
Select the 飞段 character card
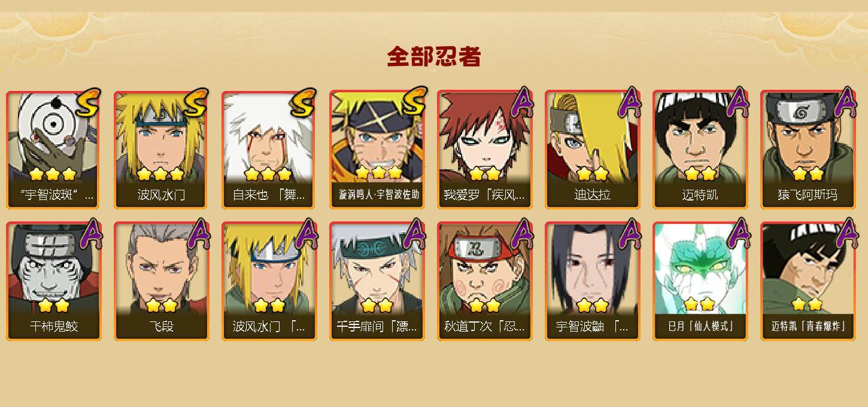coord(162,281)
